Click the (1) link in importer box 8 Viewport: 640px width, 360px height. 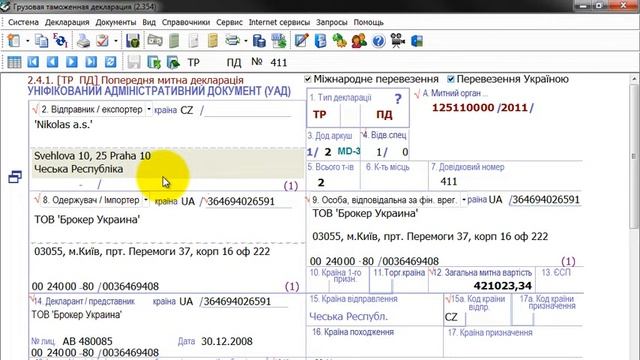(x=291, y=287)
